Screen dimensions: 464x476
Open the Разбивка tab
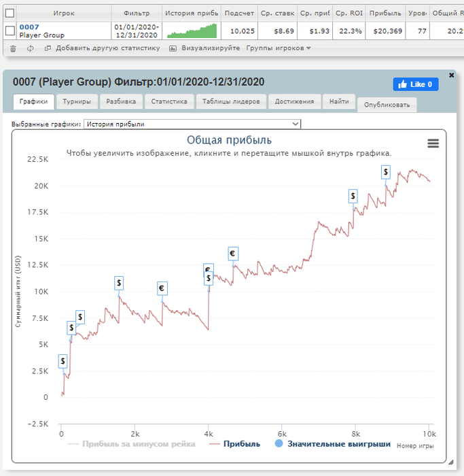121,101
